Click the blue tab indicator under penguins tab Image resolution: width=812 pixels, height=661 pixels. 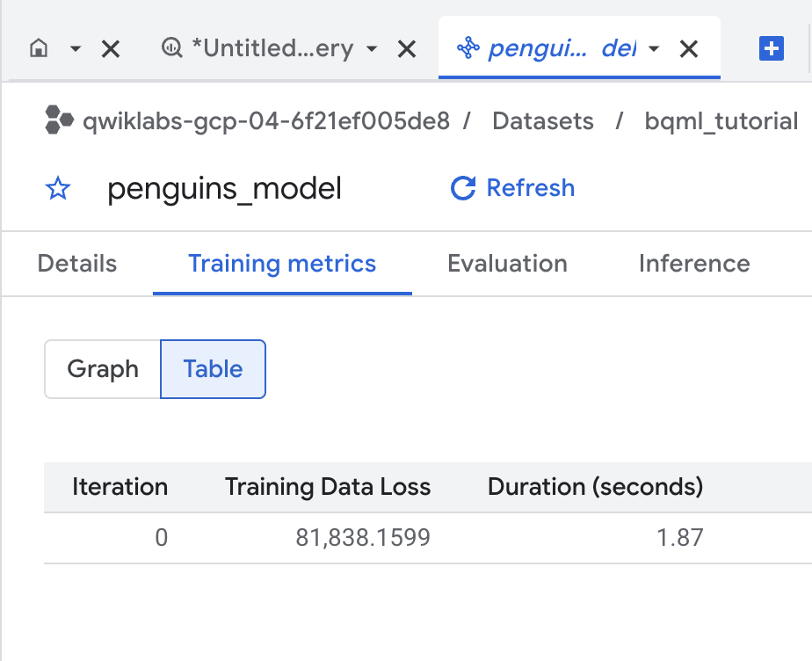click(x=579, y=76)
